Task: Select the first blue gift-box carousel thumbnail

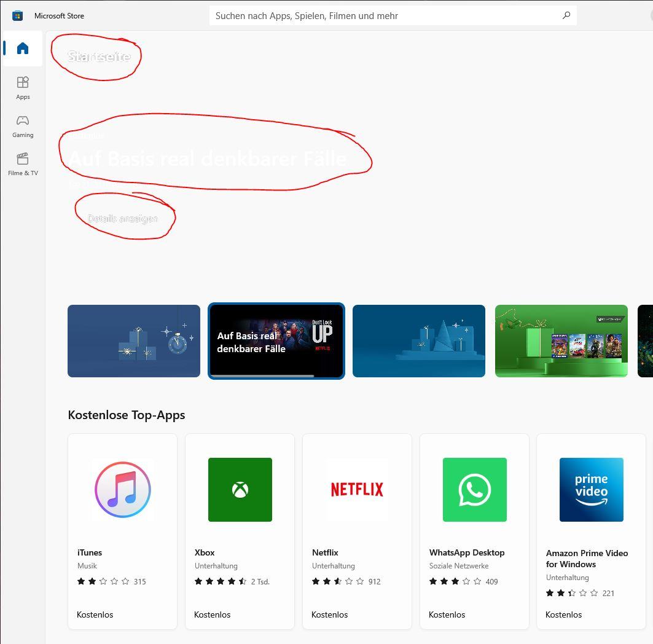Action: pos(134,341)
